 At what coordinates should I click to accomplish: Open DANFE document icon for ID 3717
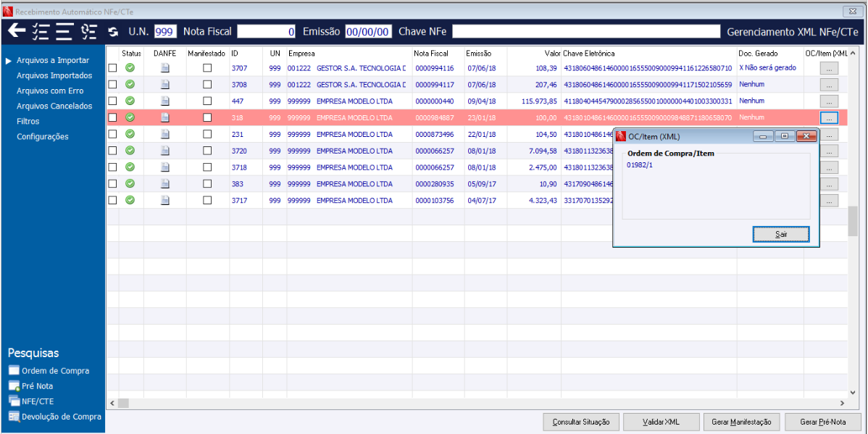pos(165,200)
